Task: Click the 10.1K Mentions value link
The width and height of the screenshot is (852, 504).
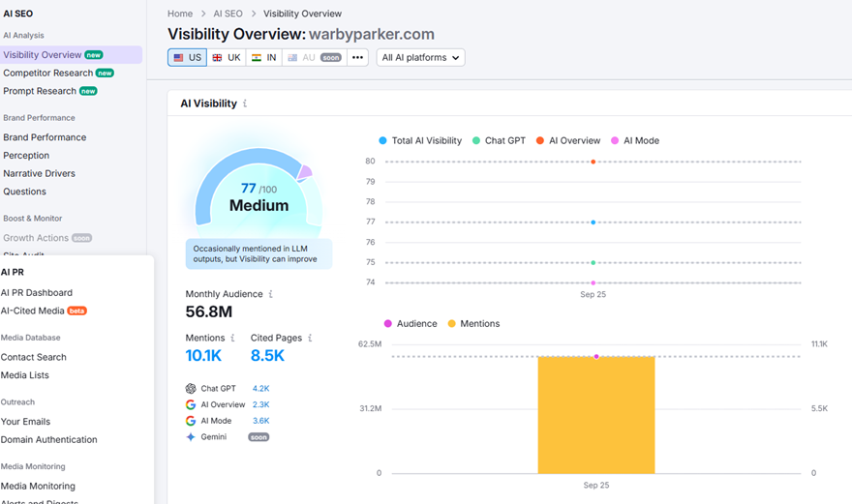Action: click(204, 356)
